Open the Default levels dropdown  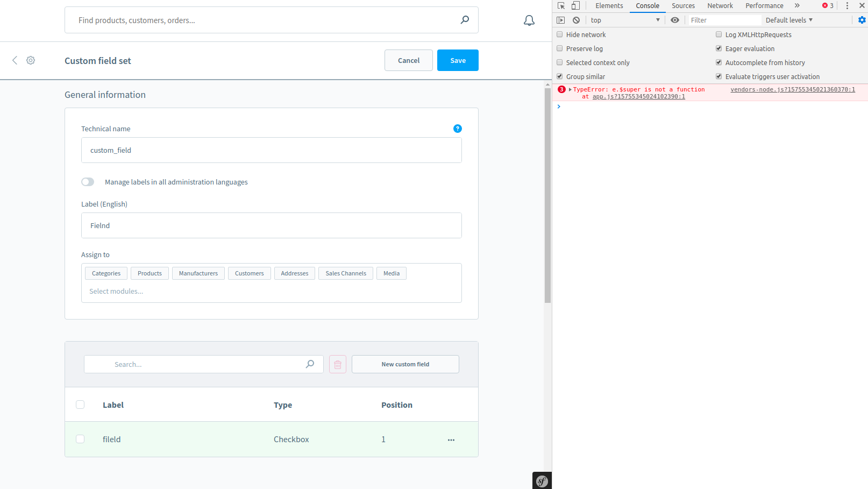[x=788, y=20]
